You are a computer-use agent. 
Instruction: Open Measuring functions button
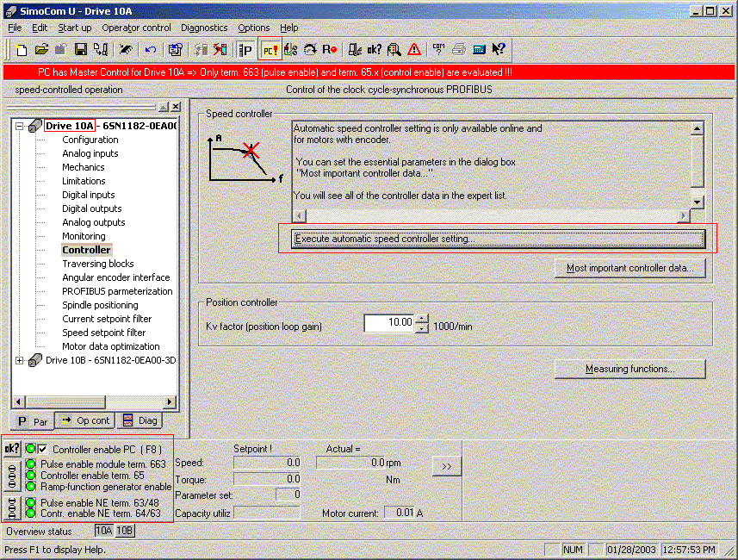629,369
